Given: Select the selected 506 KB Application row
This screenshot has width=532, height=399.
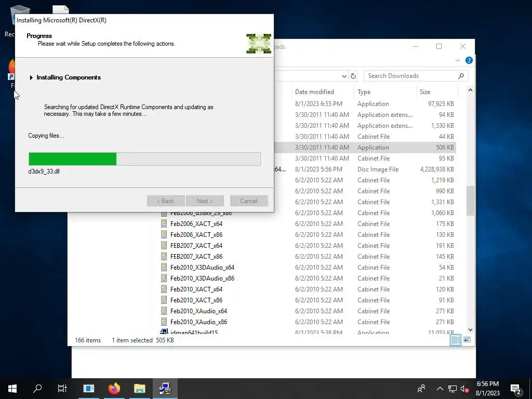Looking at the screenshot, I should pos(365,148).
